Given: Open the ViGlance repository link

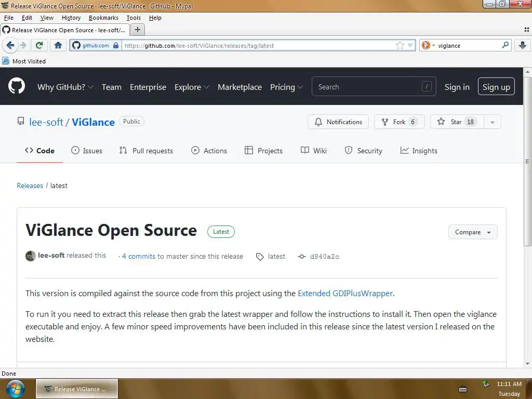Looking at the screenshot, I should point(93,122).
